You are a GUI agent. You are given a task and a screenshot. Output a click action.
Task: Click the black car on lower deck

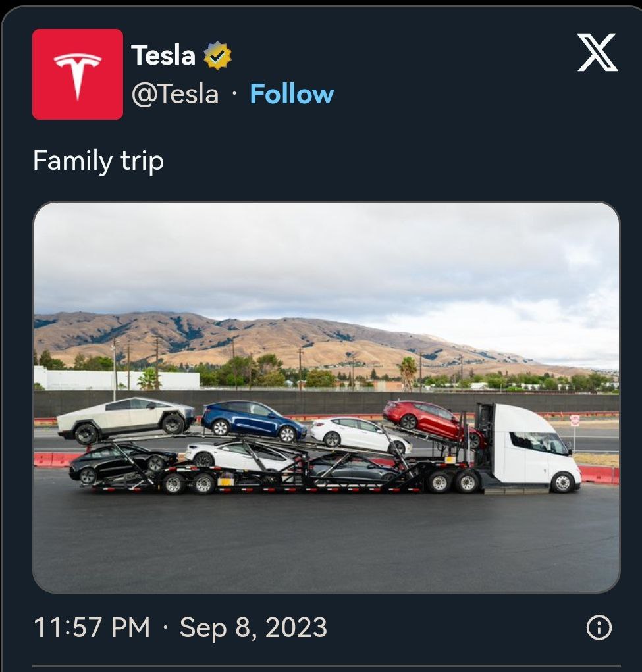(122, 464)
